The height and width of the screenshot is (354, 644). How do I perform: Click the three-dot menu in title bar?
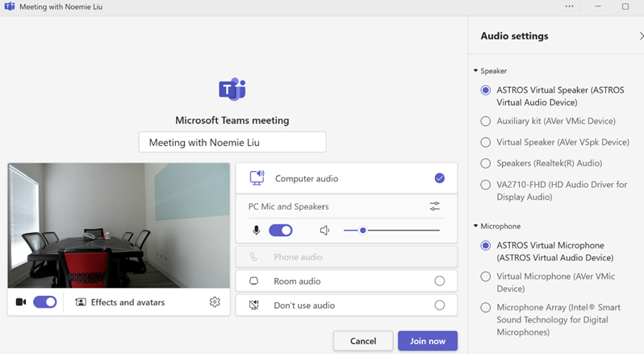pos(569,6)
